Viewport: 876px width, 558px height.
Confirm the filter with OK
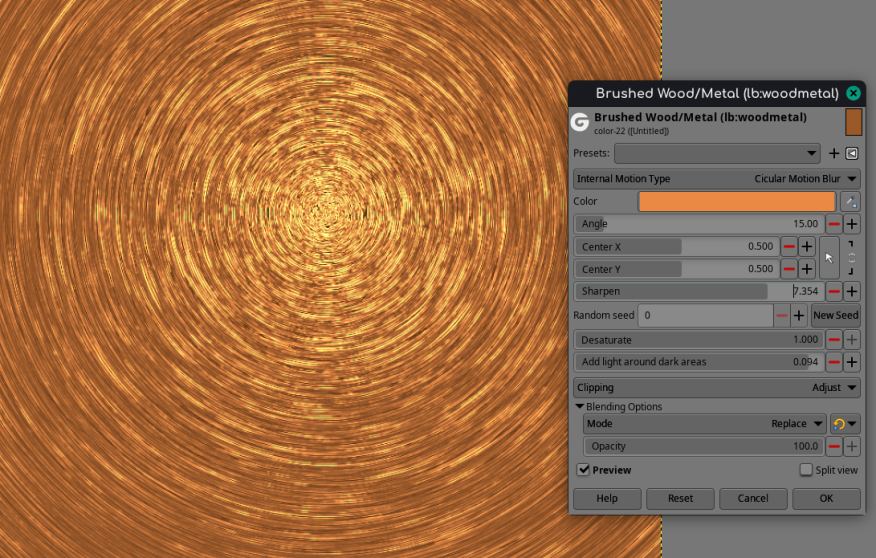[826, 498]
